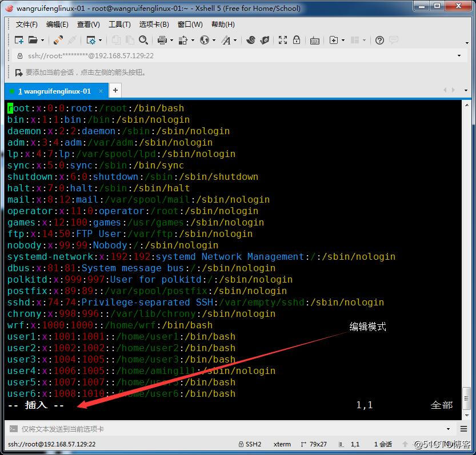The height and width of the screenshot is (455, 476).
Task: Expand the file transfer dropdown arrow
Action: (x=193, y=41)
